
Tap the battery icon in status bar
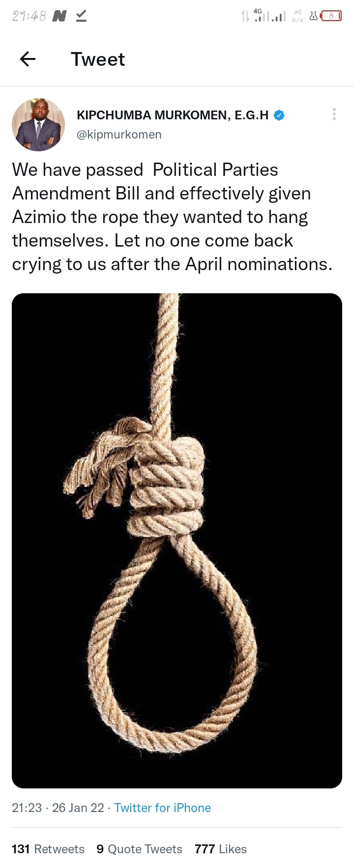coord(331,16)
